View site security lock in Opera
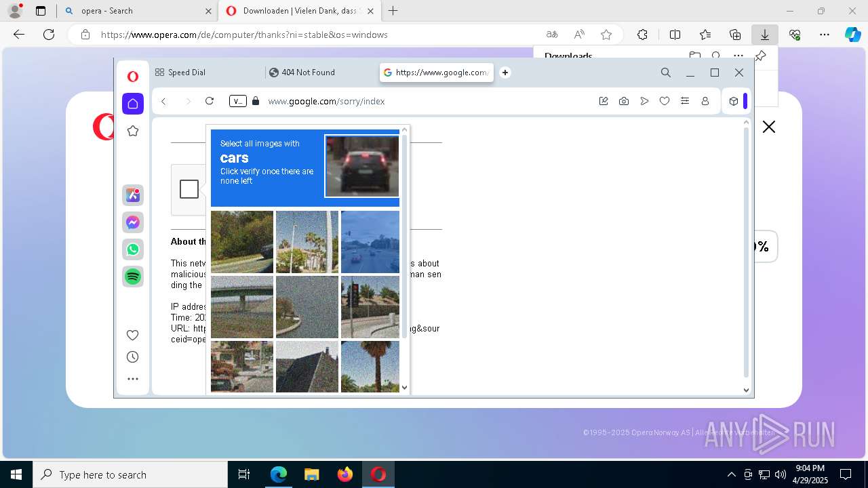 point(256,101)
